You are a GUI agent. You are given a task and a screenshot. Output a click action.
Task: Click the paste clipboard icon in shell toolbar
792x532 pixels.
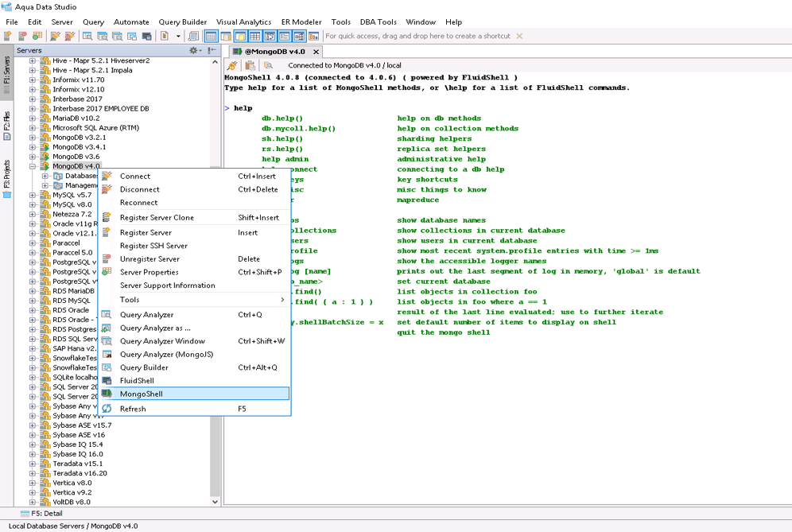pyautogui.click(x=250, y=65)
